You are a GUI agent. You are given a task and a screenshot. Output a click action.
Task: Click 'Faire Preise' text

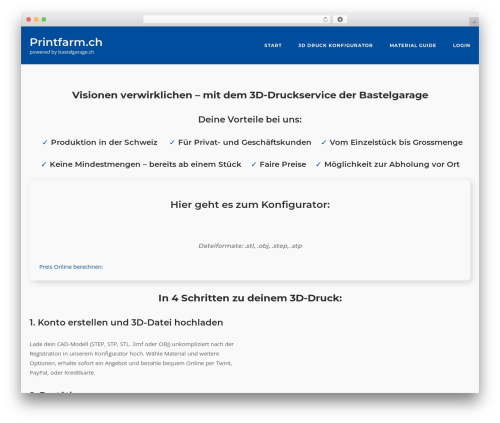(283, 164)
